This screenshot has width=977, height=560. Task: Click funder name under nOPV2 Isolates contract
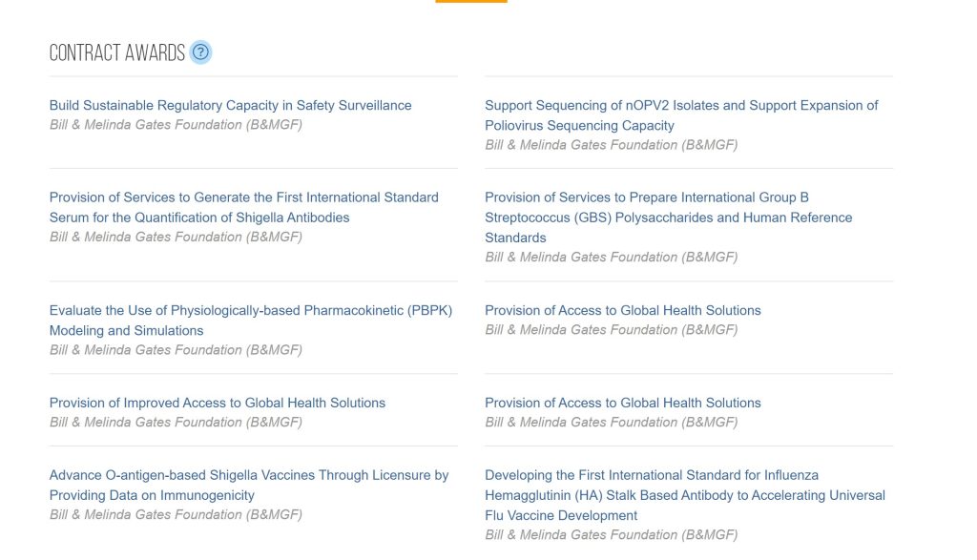point(612,144)
